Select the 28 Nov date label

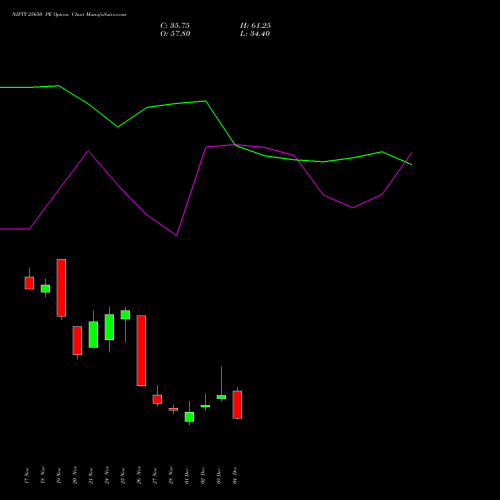click(171, 476)
